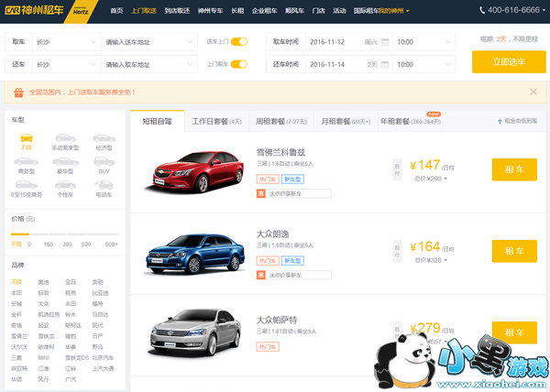
Task: Click 惠 discount badge for 大众朗逸
Action: point(260,275)
